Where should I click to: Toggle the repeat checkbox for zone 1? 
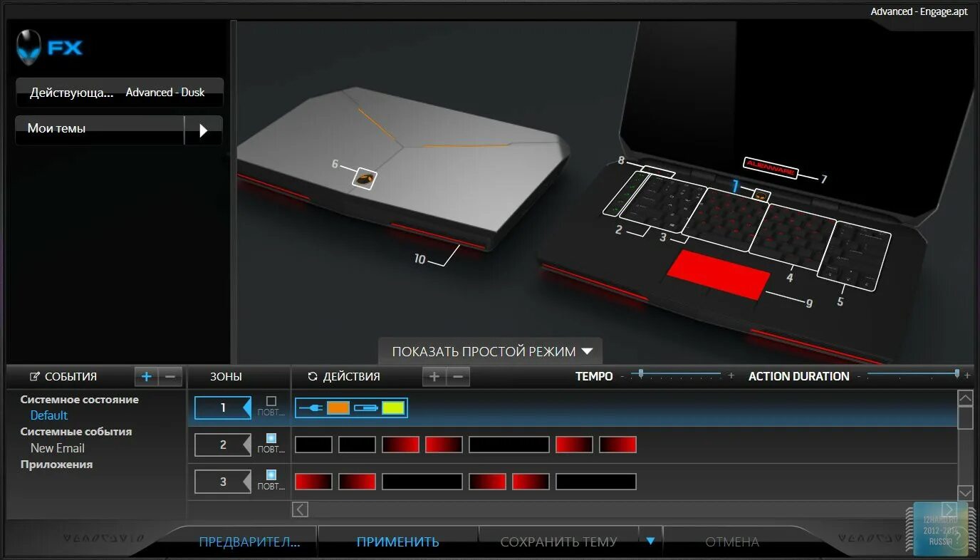point(271,401)
